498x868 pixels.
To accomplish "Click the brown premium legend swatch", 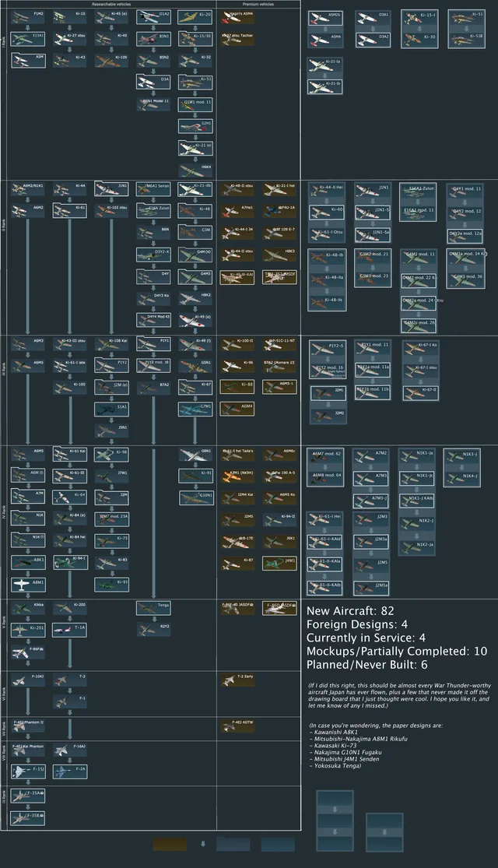I will coord(170,844).
